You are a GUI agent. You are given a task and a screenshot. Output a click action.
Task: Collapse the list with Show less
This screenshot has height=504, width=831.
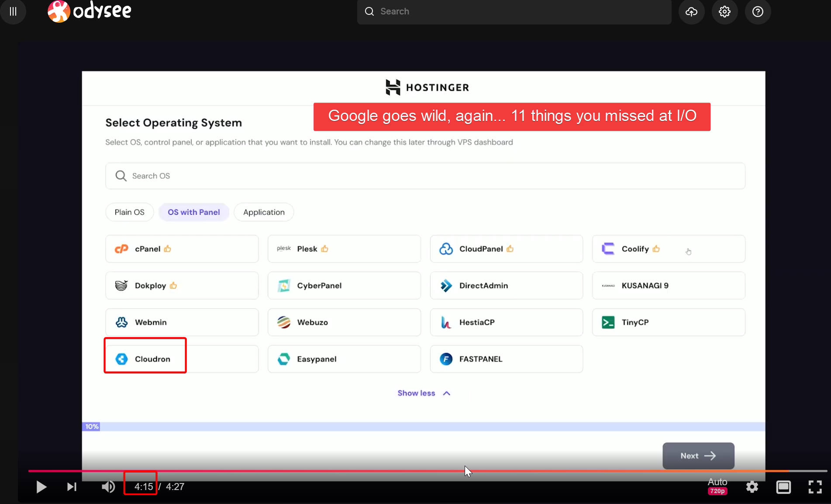[424, 393]
